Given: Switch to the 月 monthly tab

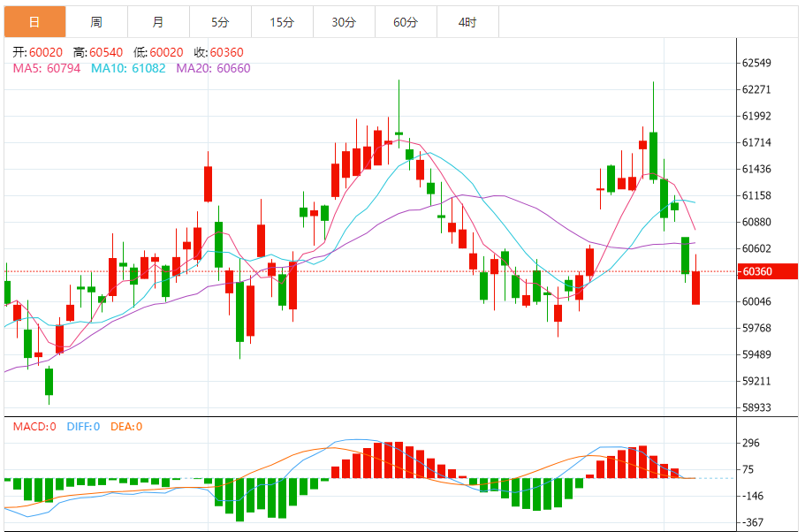Looking at the screenshot, I should 159,22.
